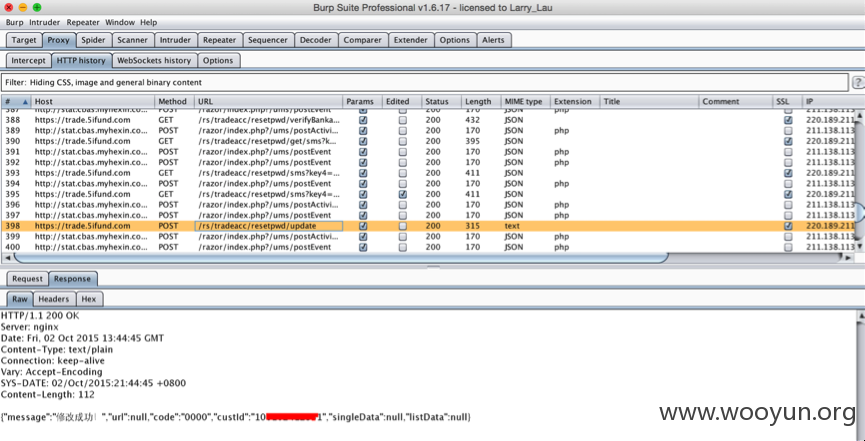Viewport: 865px width, 441px height.
Task: Toggle SSL checkbox in row 389
Action: tap(788, 131)
